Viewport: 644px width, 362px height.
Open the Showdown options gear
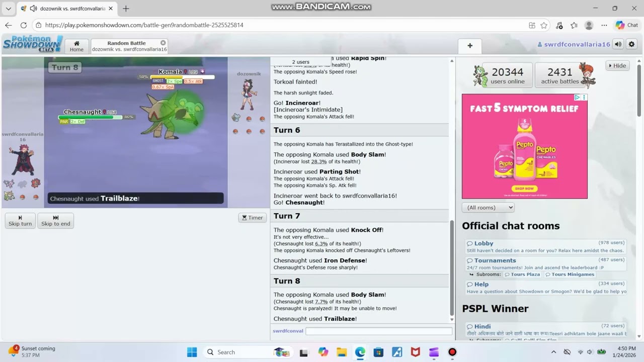tap(632, 44)
